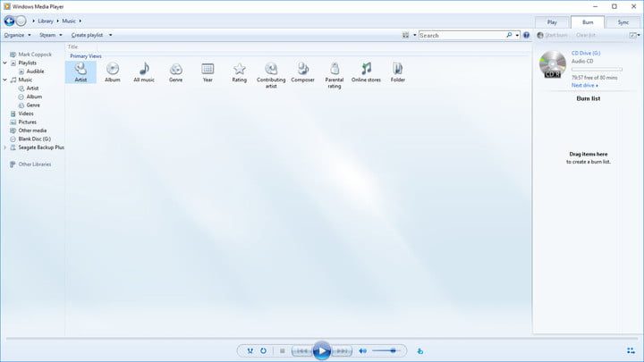Click the Rating star icon

[239, 70]
